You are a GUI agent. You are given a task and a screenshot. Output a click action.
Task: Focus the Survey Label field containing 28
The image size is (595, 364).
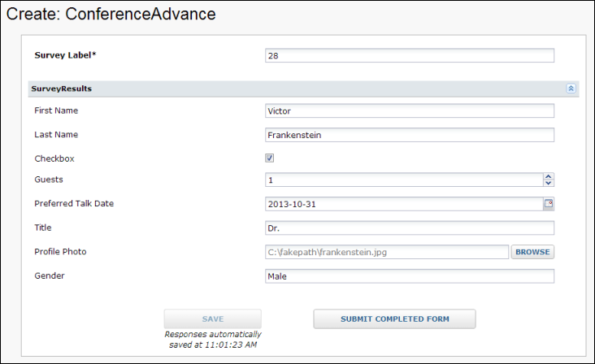(410, 55)
